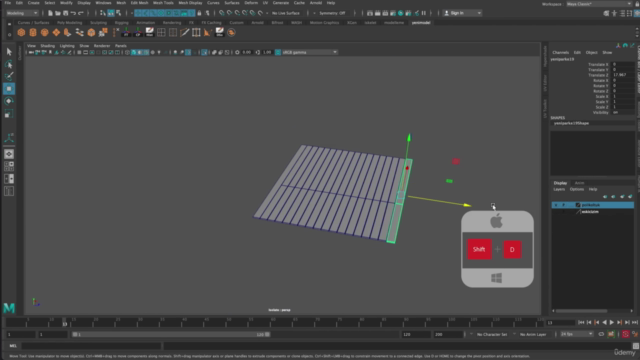Toggle select by hierarchy mode
This screenshot has width=640, height=360.
pyautogui.click(x=103, y=13)
